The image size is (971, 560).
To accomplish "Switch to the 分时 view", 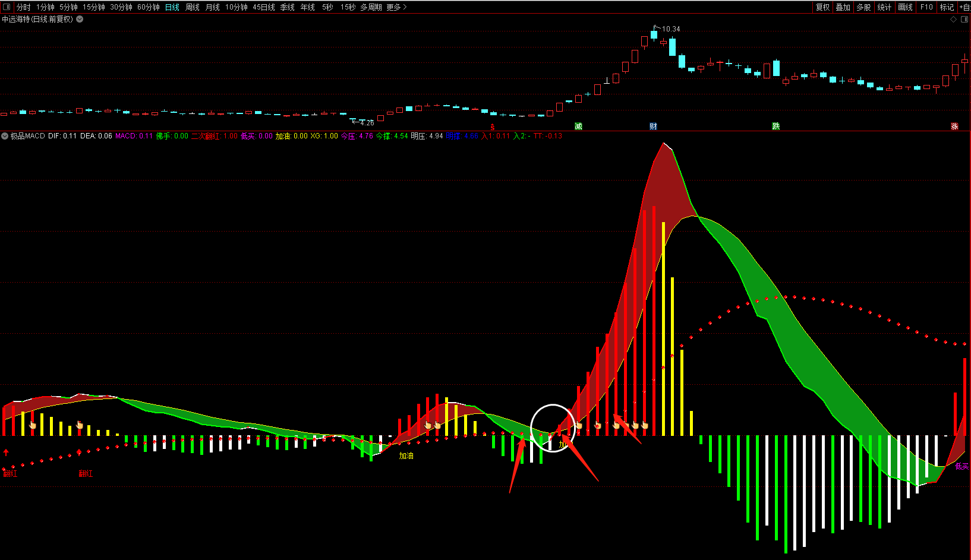I will click(x=23, y=7).
